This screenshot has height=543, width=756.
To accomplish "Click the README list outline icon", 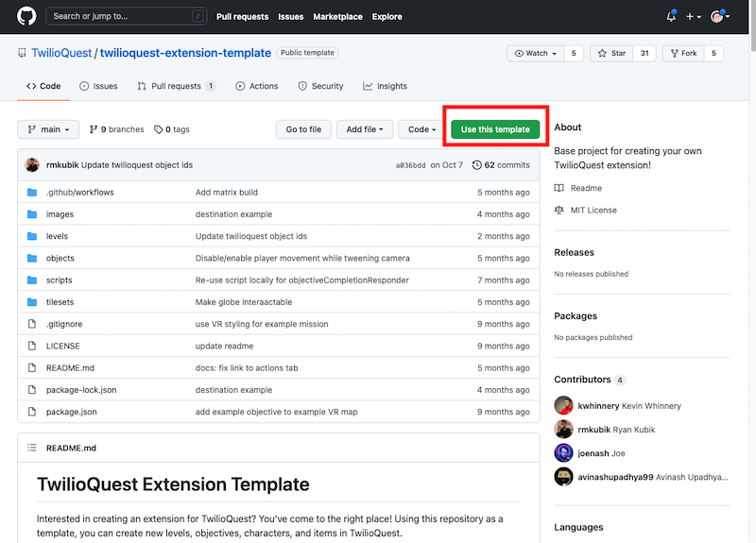I will (32, 448).
